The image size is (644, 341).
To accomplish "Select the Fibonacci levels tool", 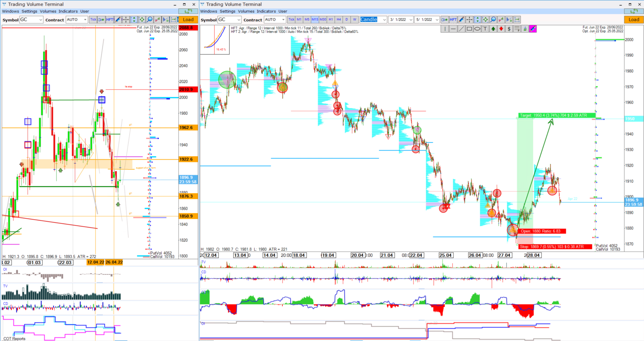I will click(x=517, y=29).
